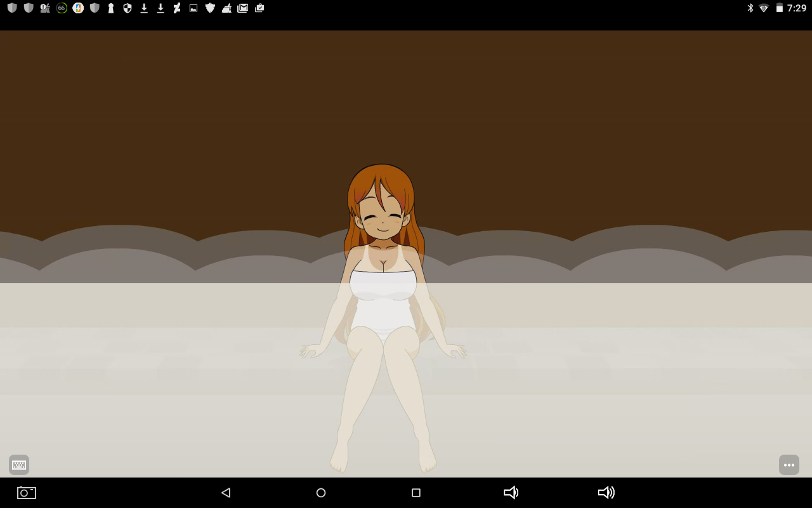Tap the Bluetooth status icon

pyautogui.click(x=750, y=8)
